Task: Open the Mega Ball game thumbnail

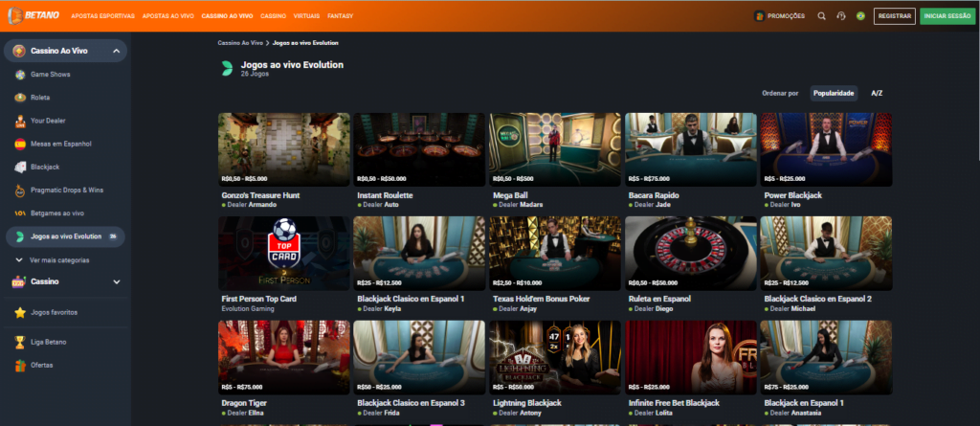Action: [555, 149]
